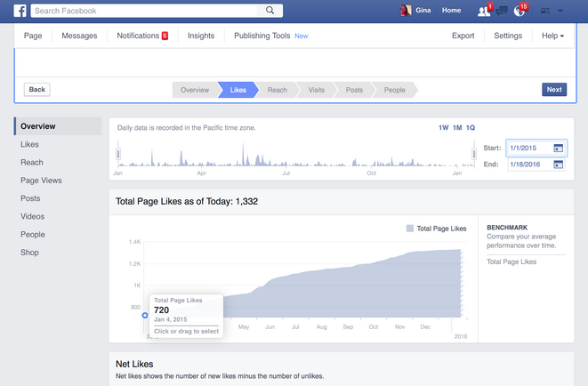Select the Posts tour step
The width and height of the screenshot is (588, 386).
pyautogui.click(x=354, y=90)
